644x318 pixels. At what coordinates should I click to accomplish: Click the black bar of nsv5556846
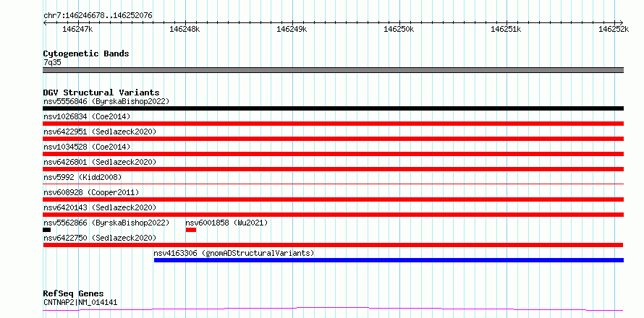333,108
